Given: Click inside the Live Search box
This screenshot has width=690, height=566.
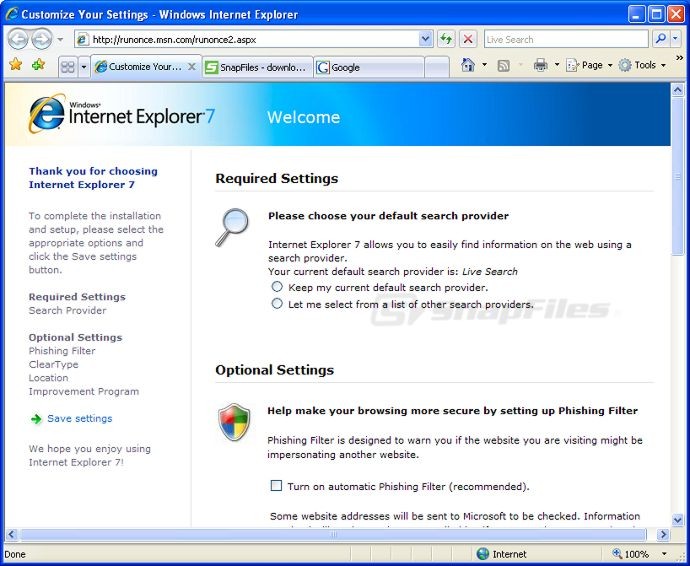Looking at the screenshot, I should point(566,40).
